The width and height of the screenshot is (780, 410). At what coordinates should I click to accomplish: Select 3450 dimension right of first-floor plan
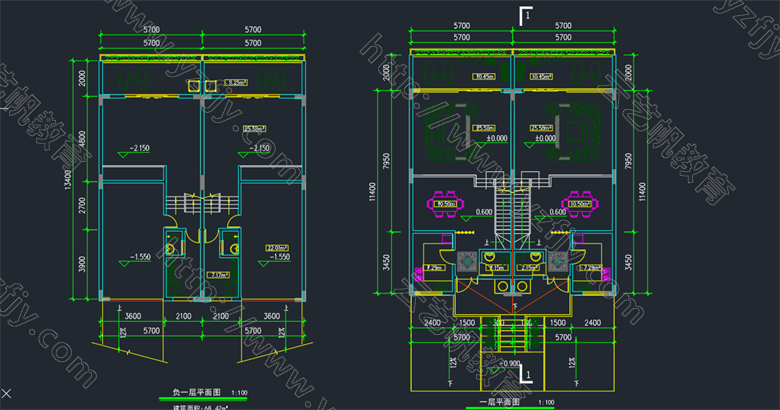pyautogui.click(x=628, y=262)
